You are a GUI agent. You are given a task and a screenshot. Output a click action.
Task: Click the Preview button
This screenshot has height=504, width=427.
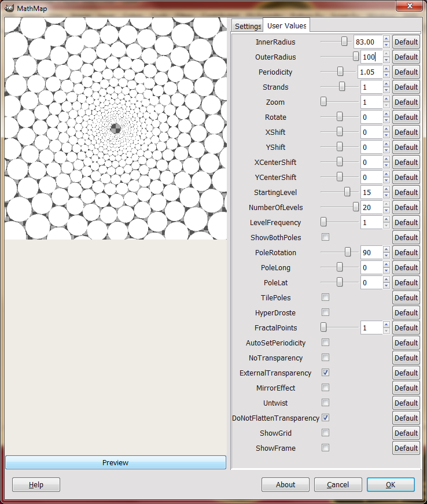pos(115,462)
